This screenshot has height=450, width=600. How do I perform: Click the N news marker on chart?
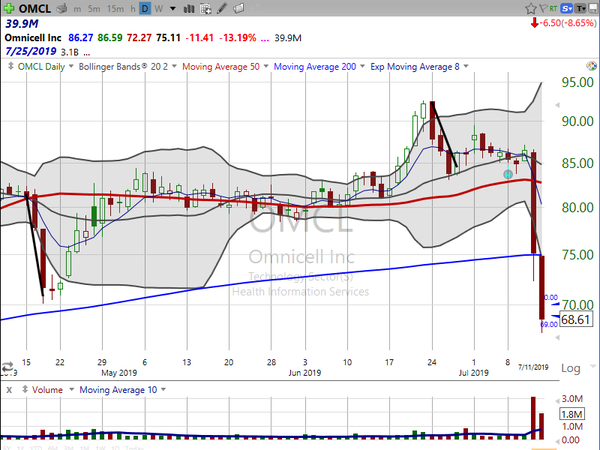(x=508, y=174)
